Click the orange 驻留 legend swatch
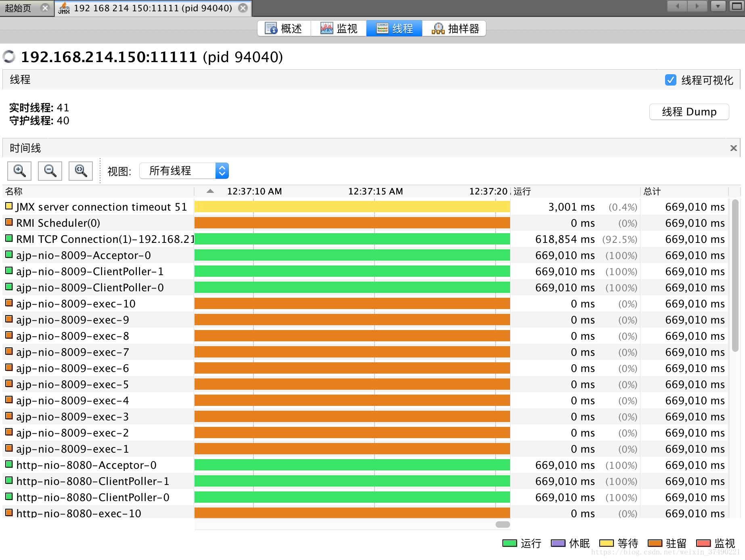745x560 pixels. [655, 543]
